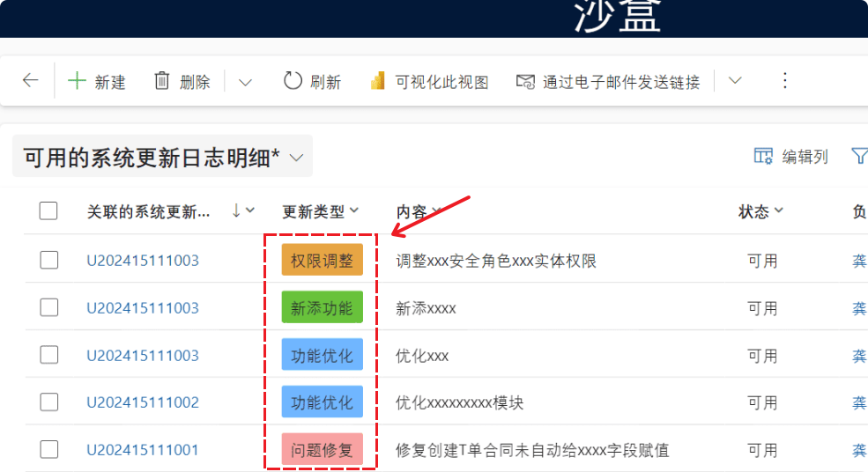Open the U202415111001 record link
This screenshot has width=868, height=472.
142,450
